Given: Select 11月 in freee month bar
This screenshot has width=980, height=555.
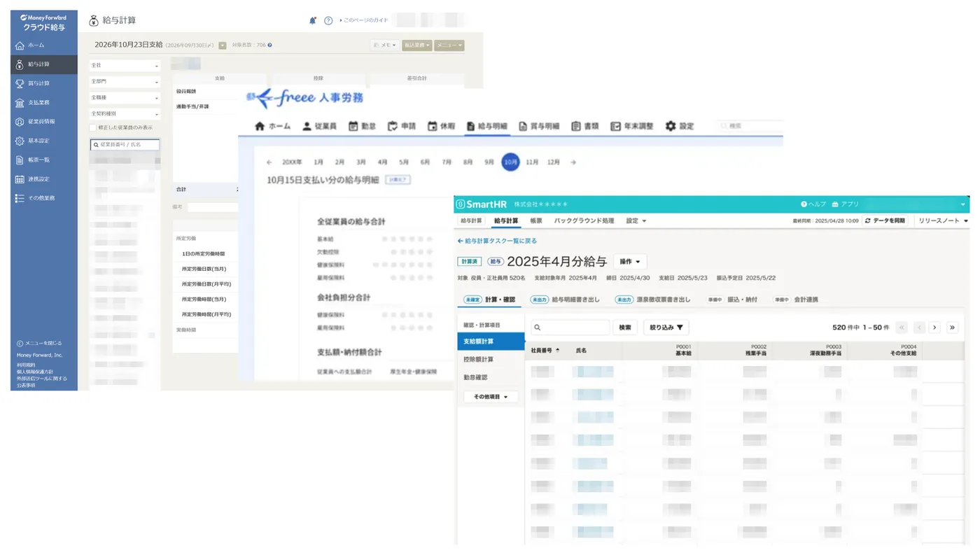Looking at the screenshot, I should coord(532,162).
